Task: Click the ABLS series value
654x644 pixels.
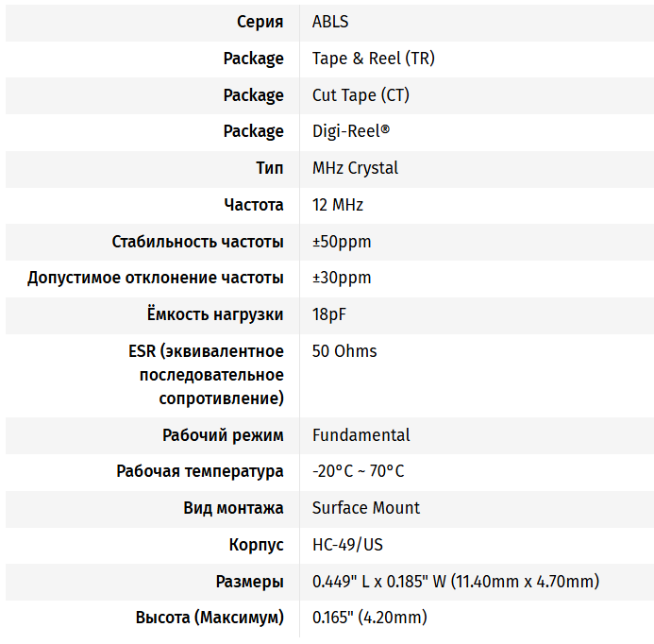Action: 330,22
